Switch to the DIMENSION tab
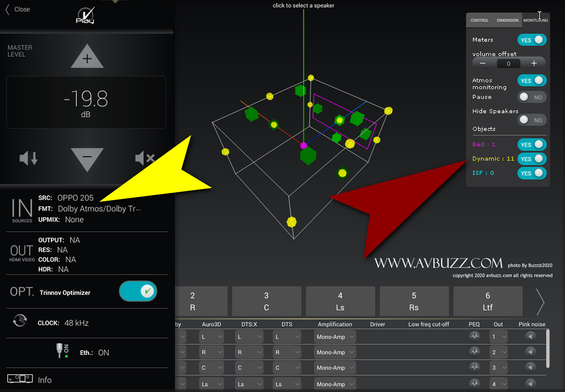565x392 pixels. click(507, 20)
